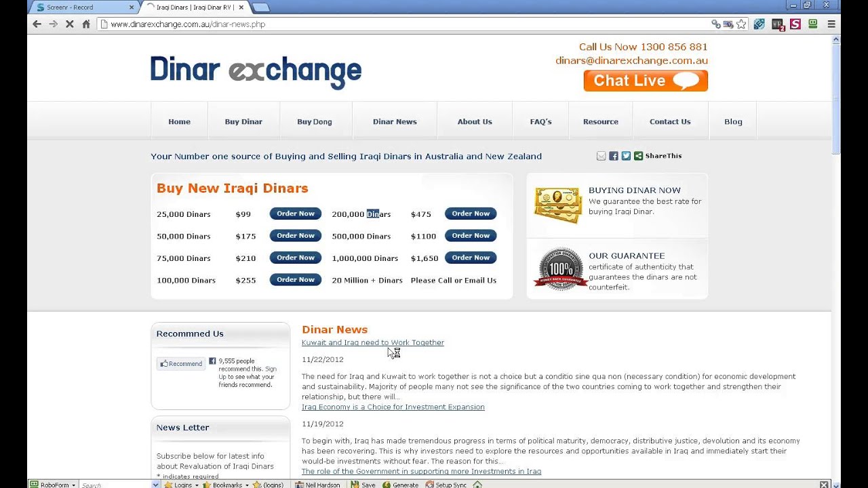Expand the RoboForm dropdown menu
The image size is (868, 488).
tap(73, 485)
